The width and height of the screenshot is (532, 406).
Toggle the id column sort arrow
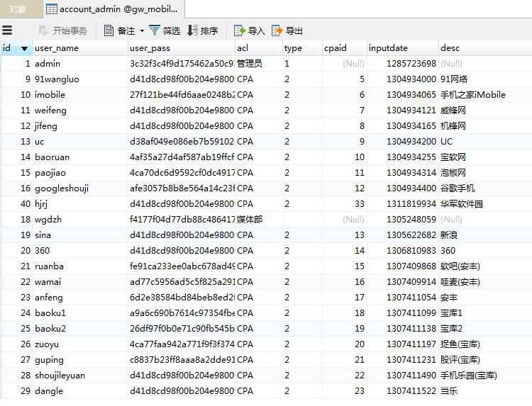pyautogui.click(x=24, y=48)
